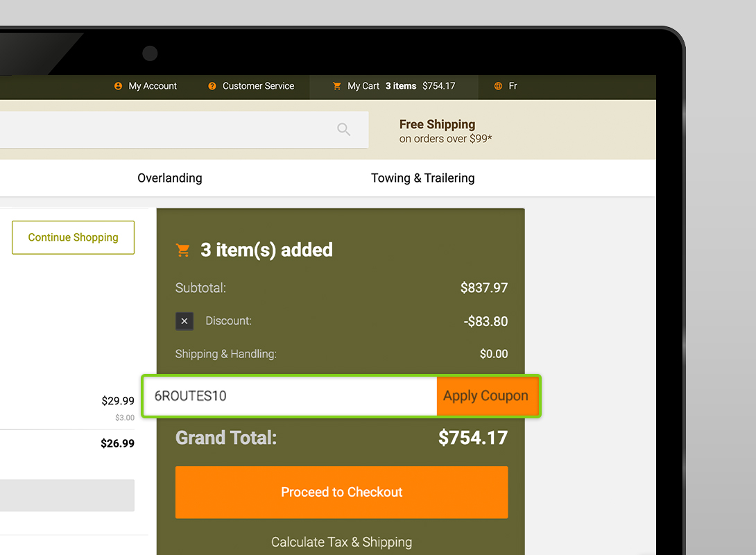The image size is (756, 555).
Task: Click the globe language icon
Action: point(498,86)
